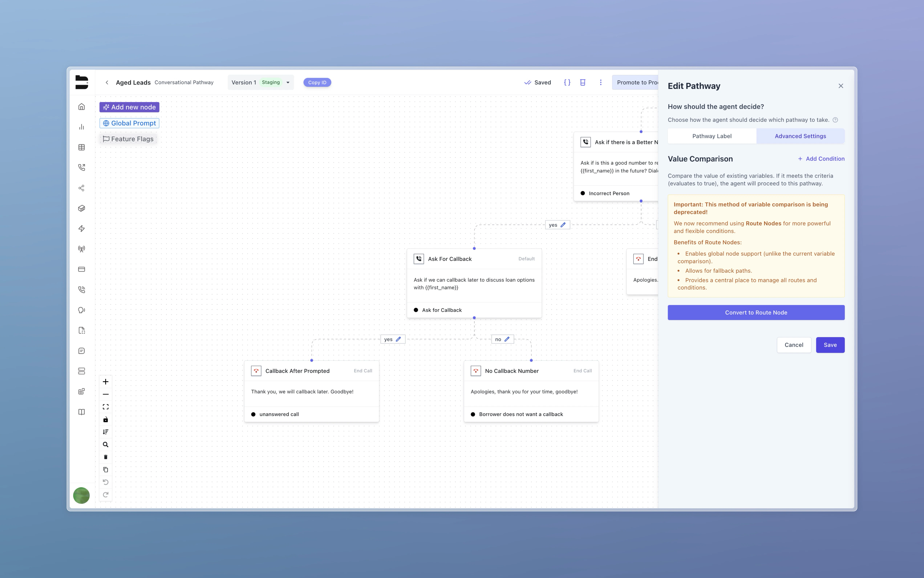Image resolution: width=924 pixels, height=578 pixels.
Task: Click 'Borrower does not want a callback' text
Action: pyautogui.click(x=521, y=414)
